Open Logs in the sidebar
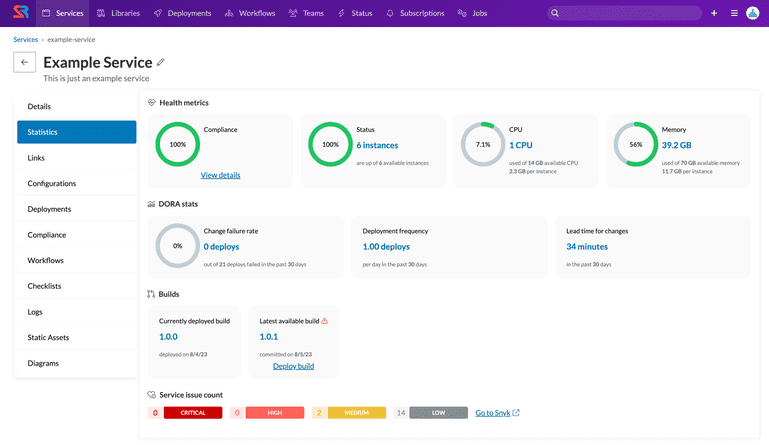 click(77, 312)
